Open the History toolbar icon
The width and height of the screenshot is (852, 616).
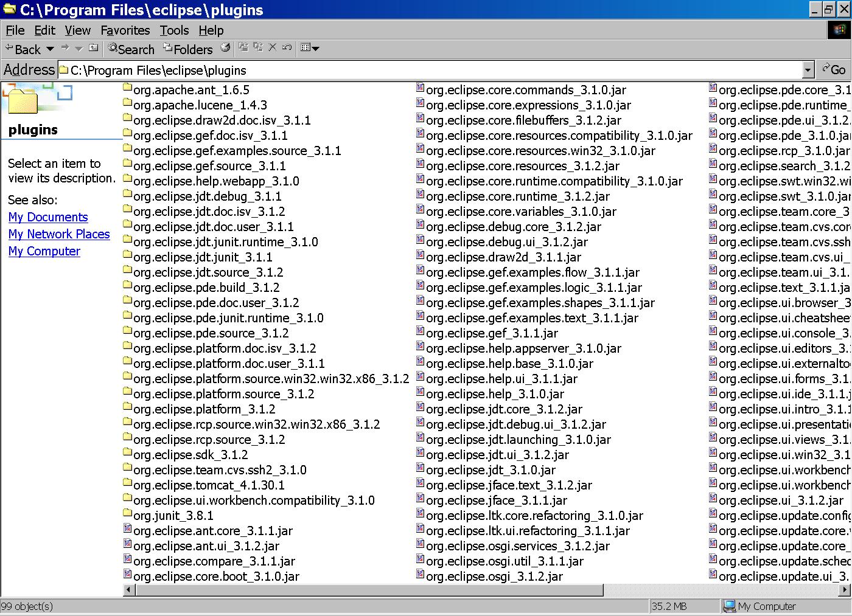[x=225, y=48]
